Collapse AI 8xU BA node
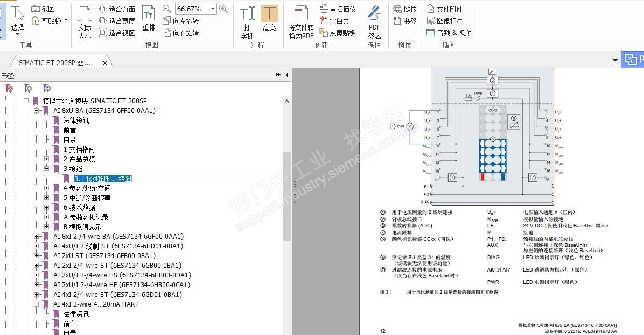 (36, 110)
